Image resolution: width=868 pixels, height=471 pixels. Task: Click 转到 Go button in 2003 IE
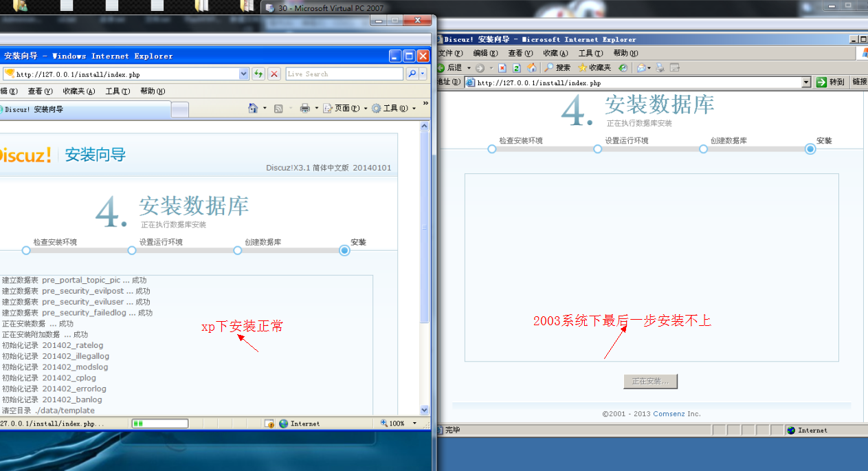(x=831, y=82)
